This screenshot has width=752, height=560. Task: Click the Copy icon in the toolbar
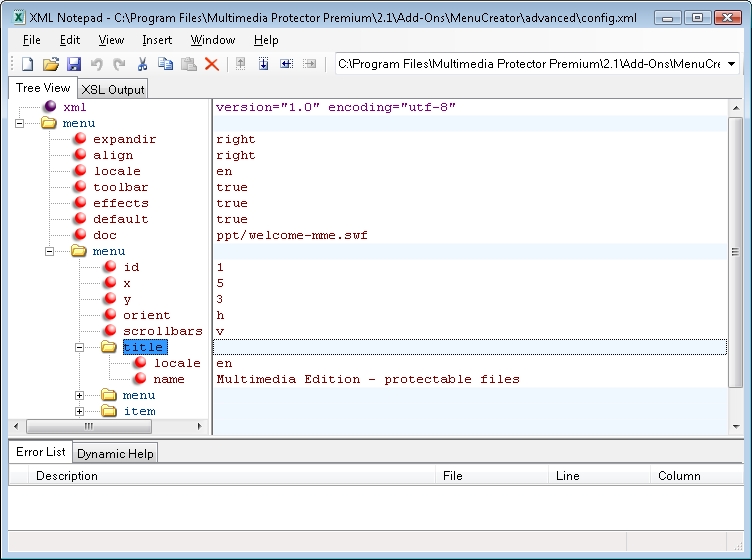click(x=165, y=64)
